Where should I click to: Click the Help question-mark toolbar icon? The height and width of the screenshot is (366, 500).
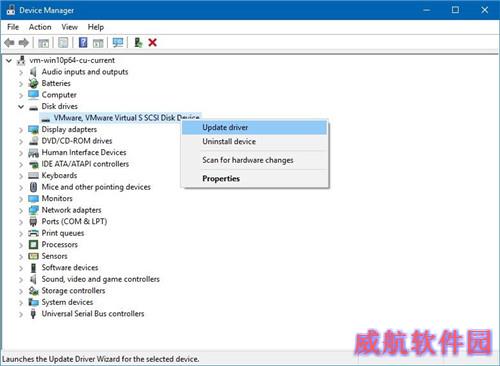click(x=83, y=43)
